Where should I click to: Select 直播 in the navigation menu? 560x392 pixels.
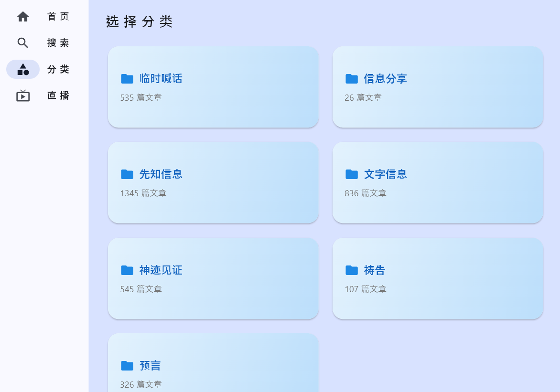pyautogui.click(x=58, y=95)
